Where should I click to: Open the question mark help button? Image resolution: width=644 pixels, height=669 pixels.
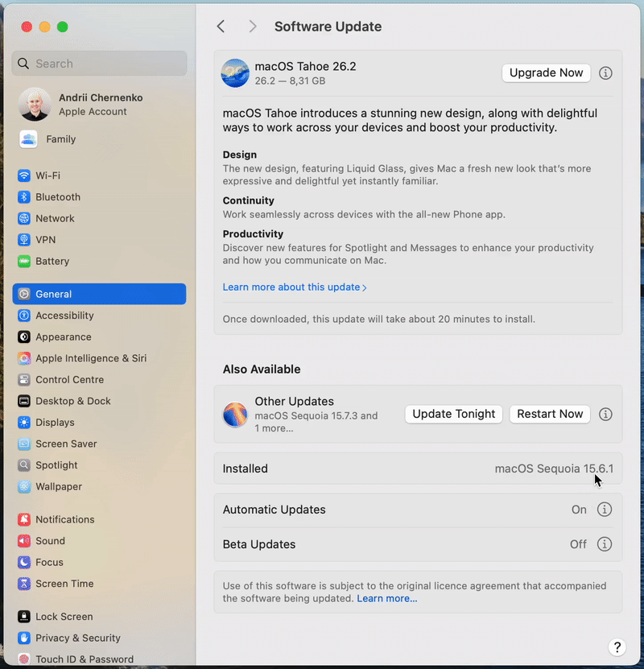click(x=617, y=646)
